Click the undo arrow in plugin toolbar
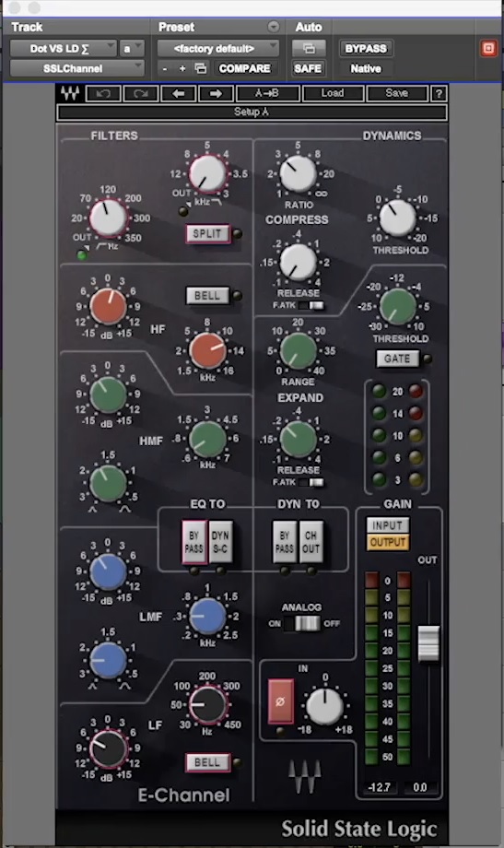This screenshot has height=848, width=504. pyautogui.click(x=103, y=94)
